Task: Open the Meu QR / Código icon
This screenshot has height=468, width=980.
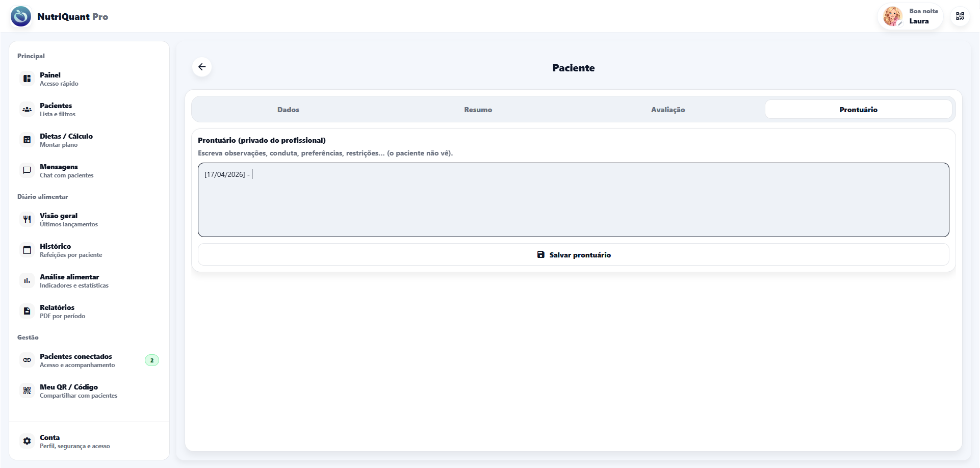Action: click(27, 391)
